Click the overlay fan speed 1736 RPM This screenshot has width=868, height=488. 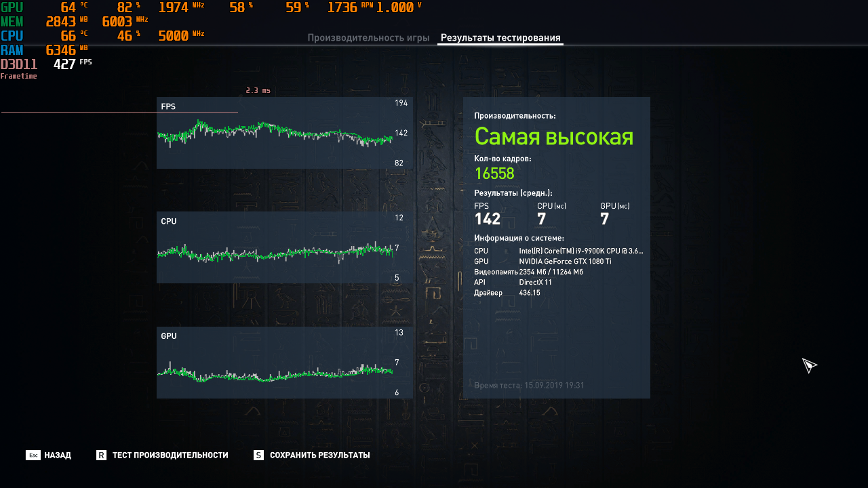[x=351, y=7]
